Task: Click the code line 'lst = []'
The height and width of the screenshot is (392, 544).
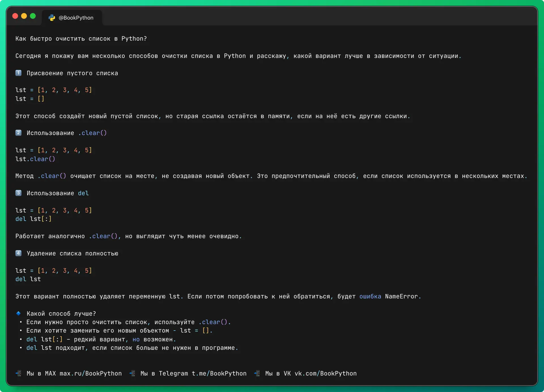Action: [x=30, y=99]
